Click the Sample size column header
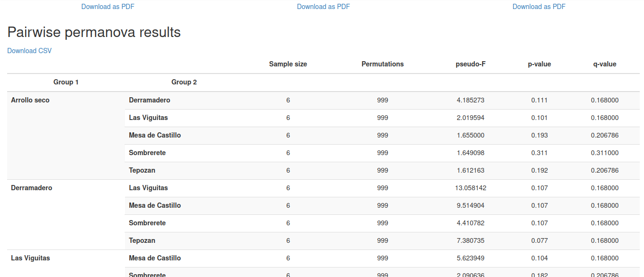The width and height of the screenshot is (644, 277). click(288, 64)
